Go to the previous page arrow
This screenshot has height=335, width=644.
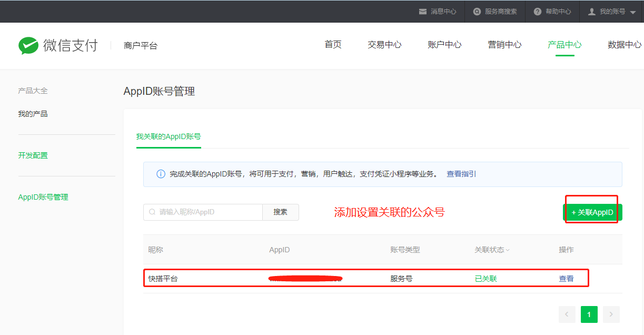click(567, 314)
